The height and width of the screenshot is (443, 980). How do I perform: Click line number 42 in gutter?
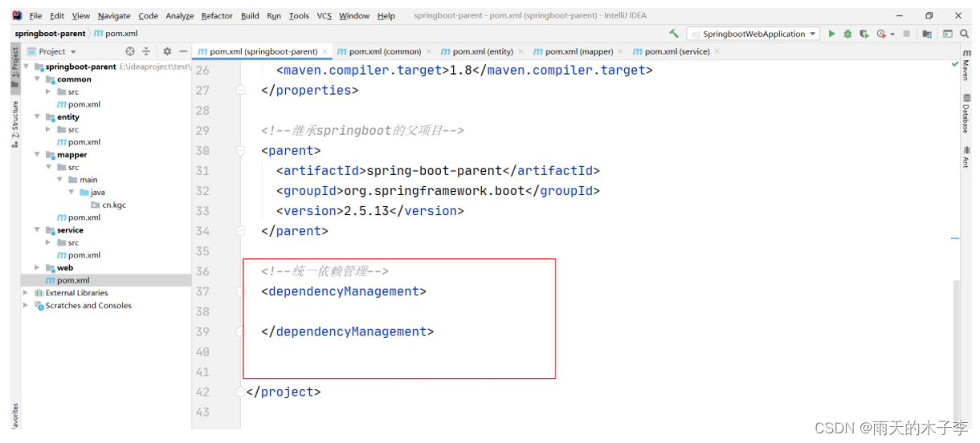[x=202, y=392]
